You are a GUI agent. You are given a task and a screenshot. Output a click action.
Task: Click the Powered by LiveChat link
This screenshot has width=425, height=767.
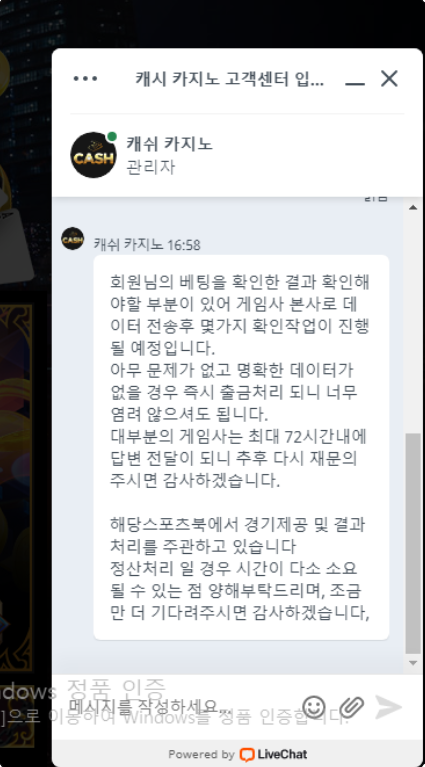click(x=238, y=754)
